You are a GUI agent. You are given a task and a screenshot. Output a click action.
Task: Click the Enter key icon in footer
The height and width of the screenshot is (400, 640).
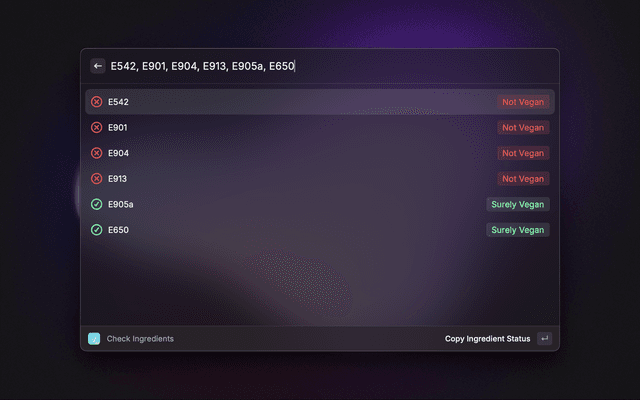544,338
